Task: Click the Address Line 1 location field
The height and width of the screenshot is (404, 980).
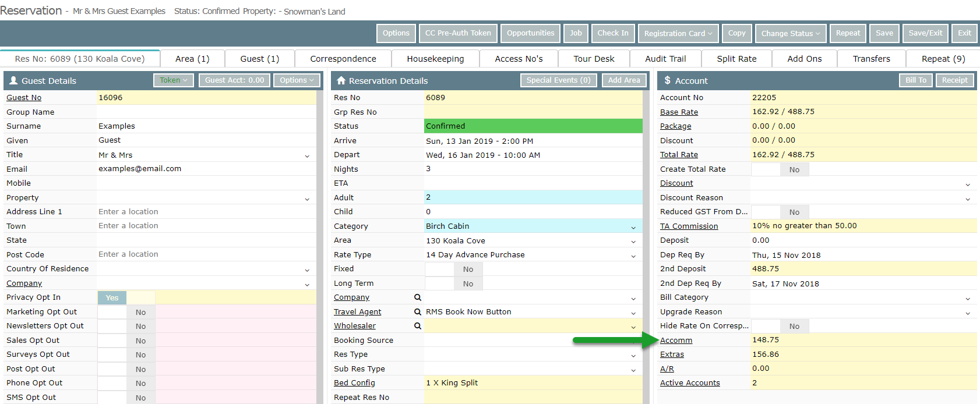Action: click(x=207, y=212)
